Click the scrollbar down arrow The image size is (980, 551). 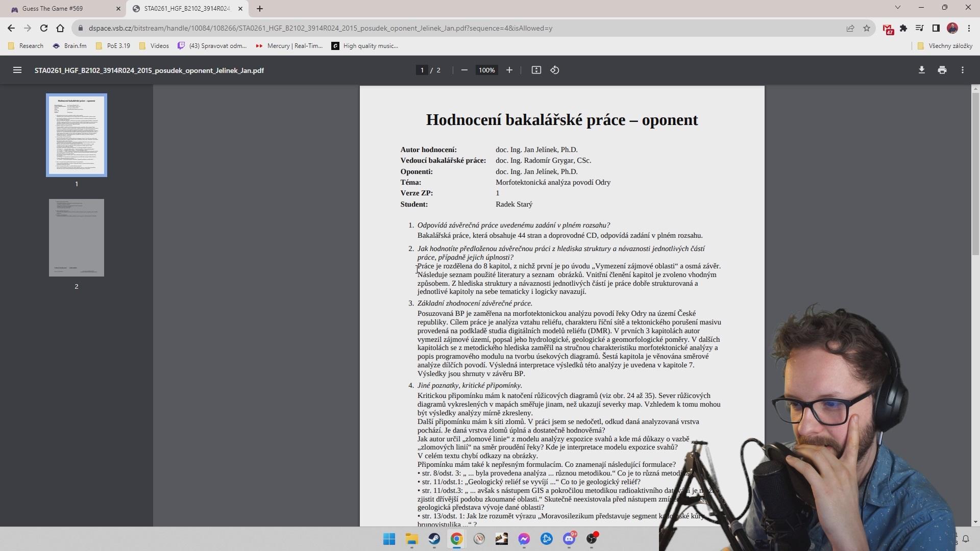[975, 522]
